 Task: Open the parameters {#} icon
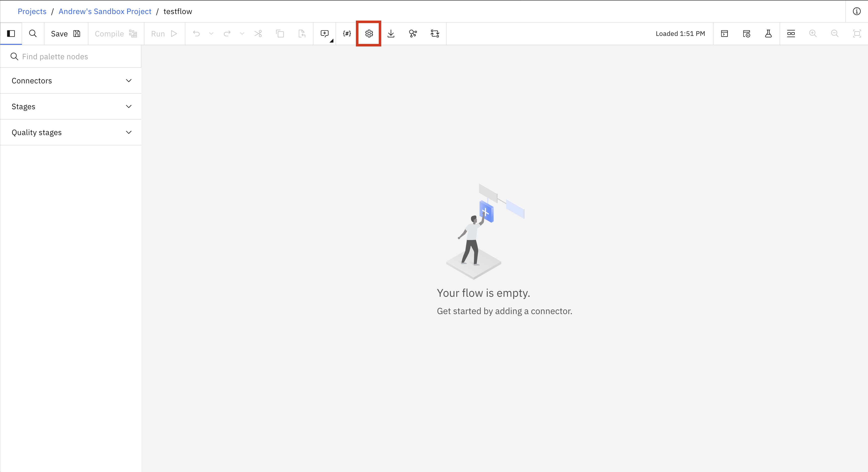pos(347,33)
